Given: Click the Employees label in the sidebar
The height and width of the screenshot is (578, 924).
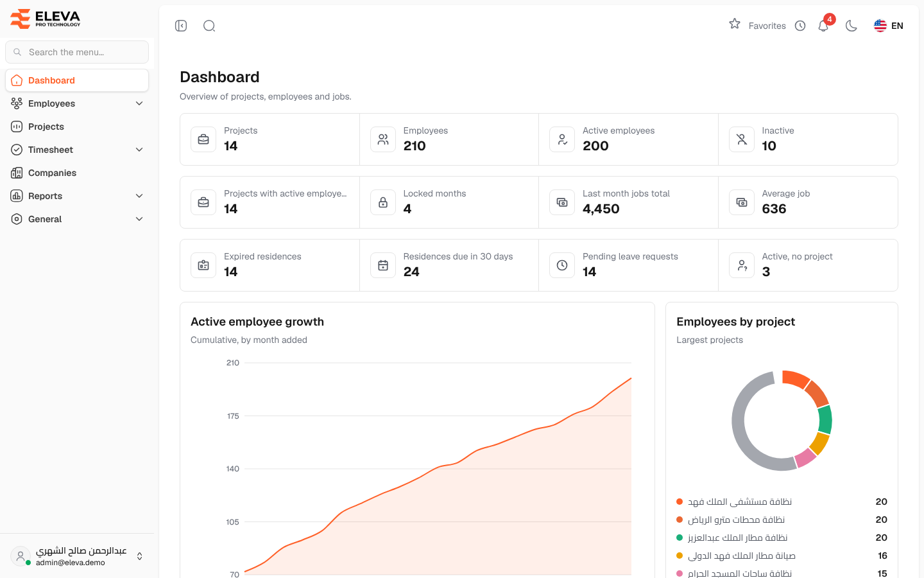Looking at the screenshot, I should pyautogui.click(x=51, y=103).
